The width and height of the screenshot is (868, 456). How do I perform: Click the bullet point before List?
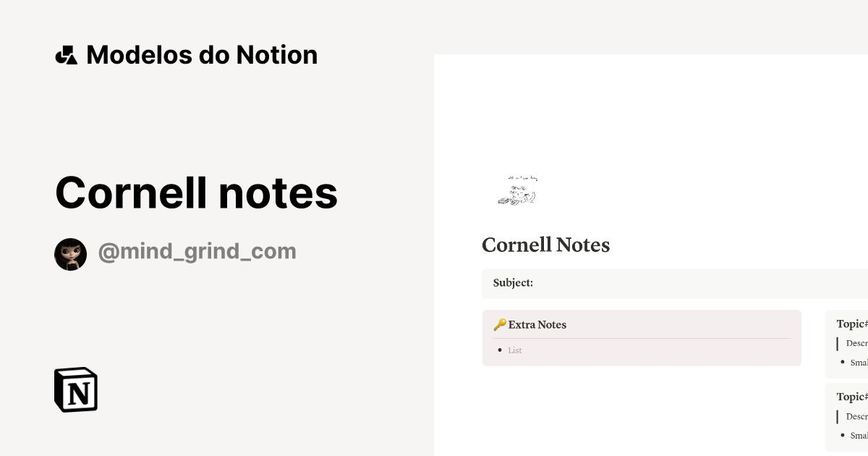click(499, 350)
